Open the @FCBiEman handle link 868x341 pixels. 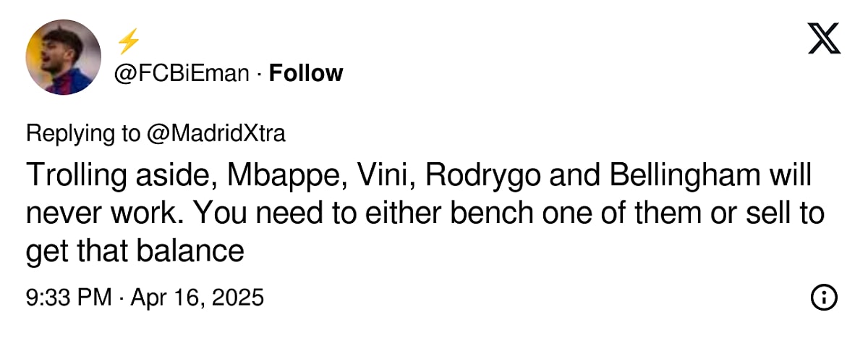182,73
